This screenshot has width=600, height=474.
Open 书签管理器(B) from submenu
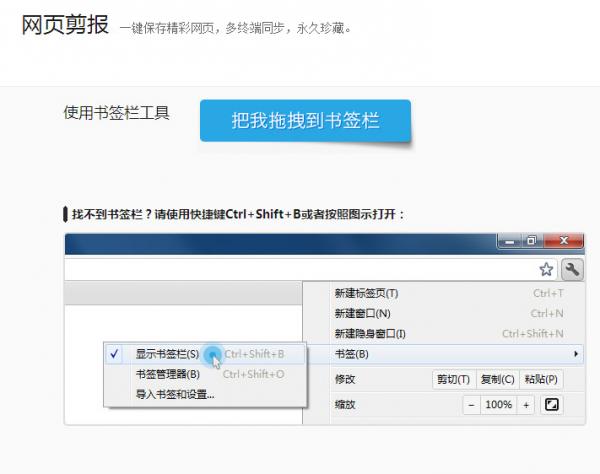point(205,374)
